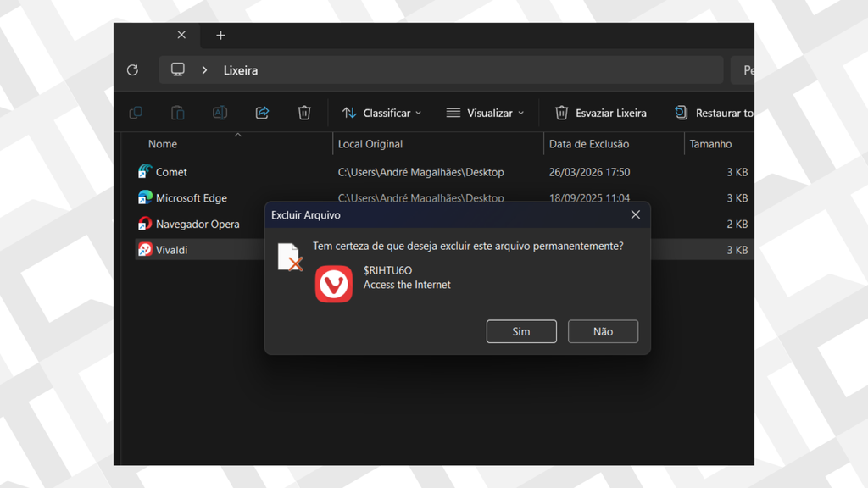Close the Excluir Arquivo dialog
The width and height of the screenshot is (868, 488).
coord(636,214)
